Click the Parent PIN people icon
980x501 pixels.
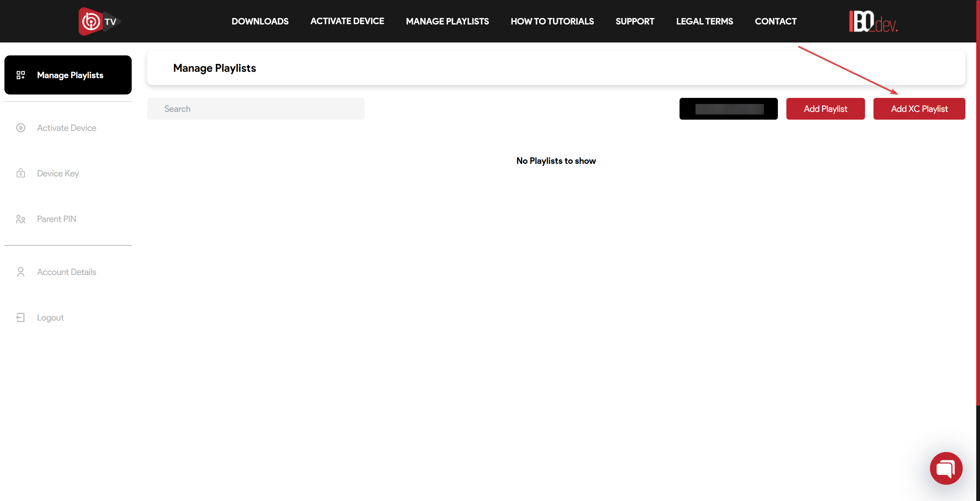(20, 219)
